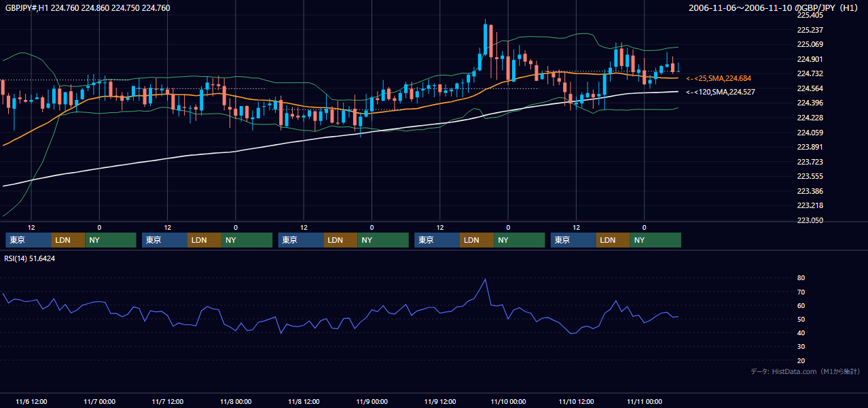Image resolution: width=868 pixels, height=408 pixels.
Task: Click price axis value 224.901
Action: coord(810,59)
